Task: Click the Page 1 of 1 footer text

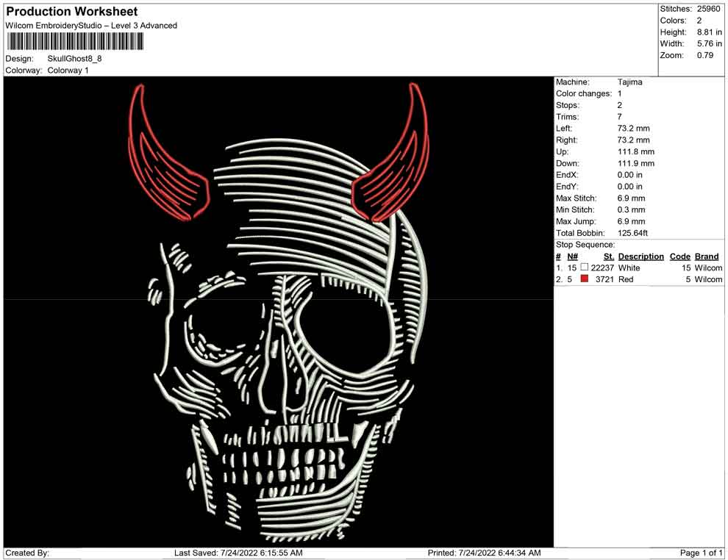Action: pyautogui.click(x=702, y=553)
